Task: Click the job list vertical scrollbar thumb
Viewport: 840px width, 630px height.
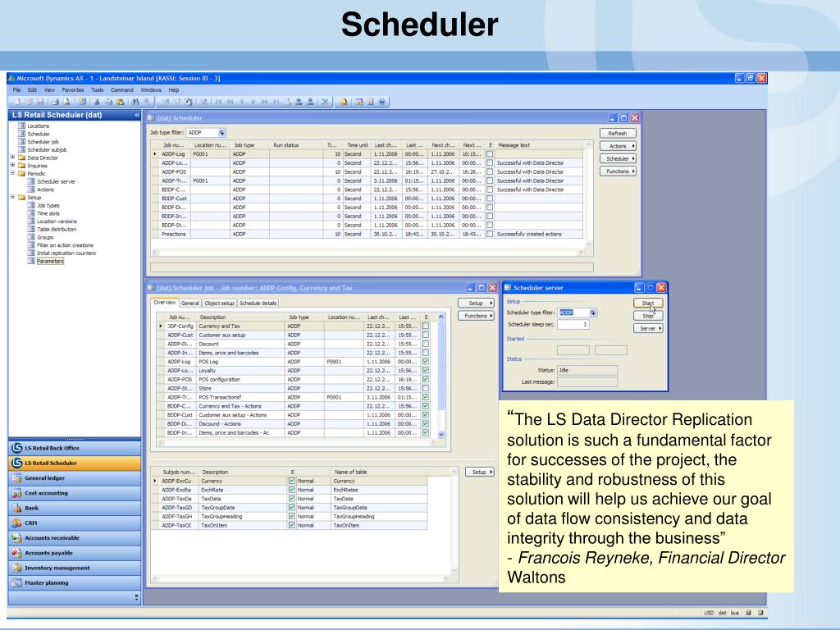Action: (x=441, y=364)
